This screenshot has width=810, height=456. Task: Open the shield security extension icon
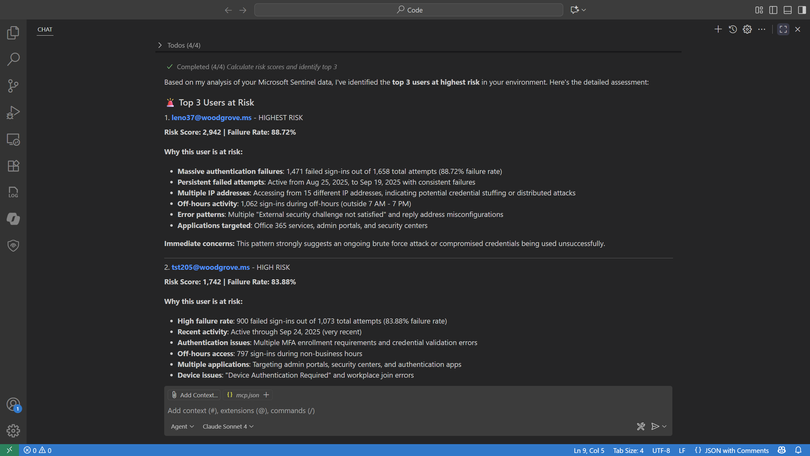[13, 246]
